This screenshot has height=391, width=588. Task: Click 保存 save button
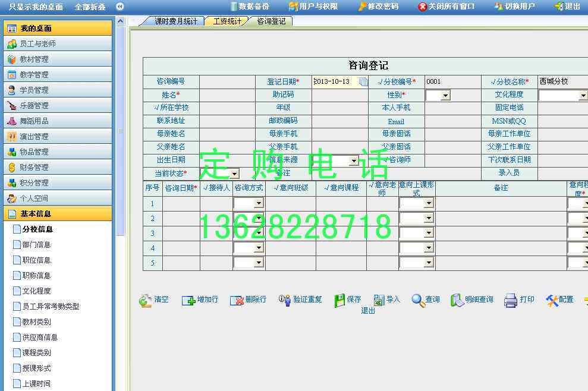click(348, 300)
